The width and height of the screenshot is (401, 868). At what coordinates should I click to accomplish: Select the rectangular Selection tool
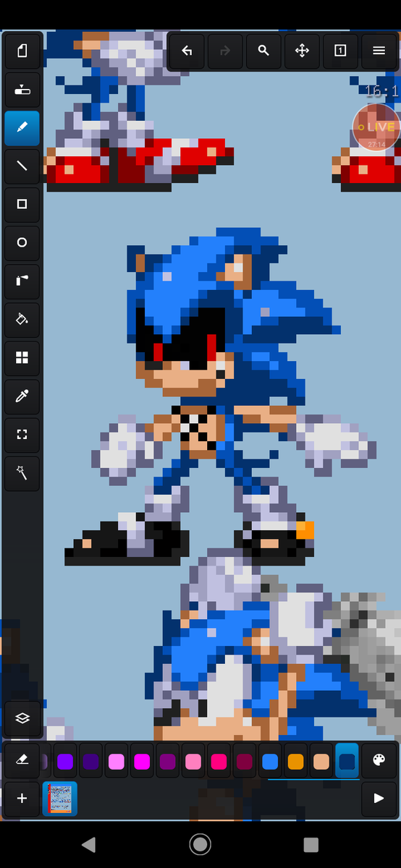coord(22,434)
